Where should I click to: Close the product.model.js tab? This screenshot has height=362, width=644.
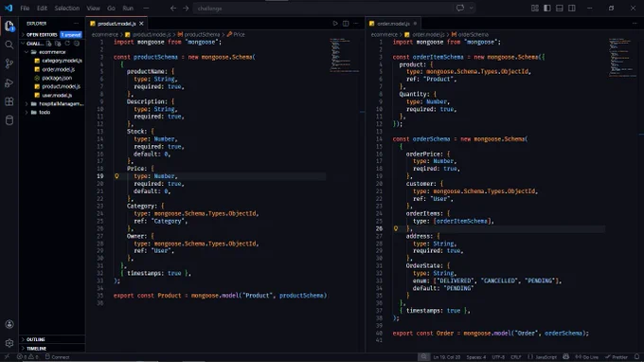[x=141, y=24]
